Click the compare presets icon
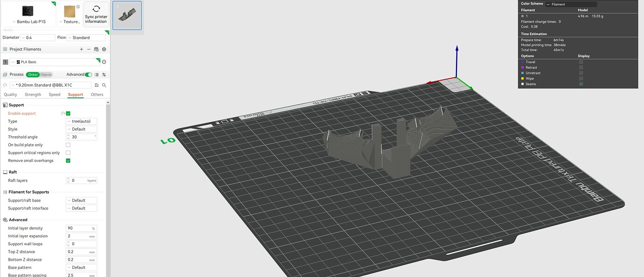644x277 pixels. coord(104,75)
